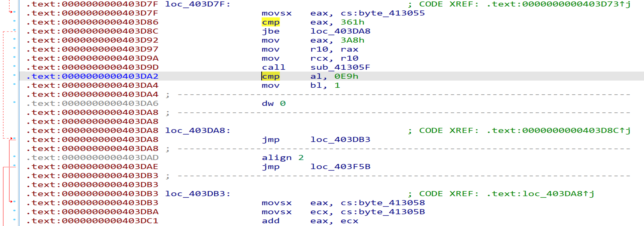Click the operands bl, 1

[325, 85]
